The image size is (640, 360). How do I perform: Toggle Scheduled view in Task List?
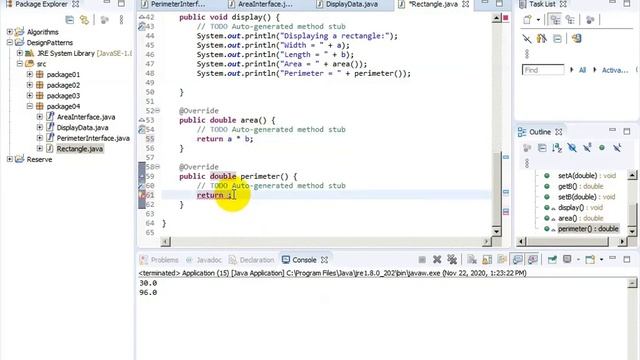(570, 20)
